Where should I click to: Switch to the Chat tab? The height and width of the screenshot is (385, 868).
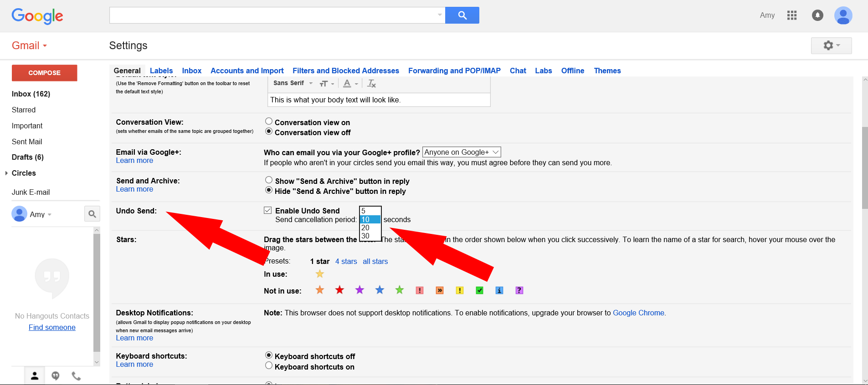(518, 71)
